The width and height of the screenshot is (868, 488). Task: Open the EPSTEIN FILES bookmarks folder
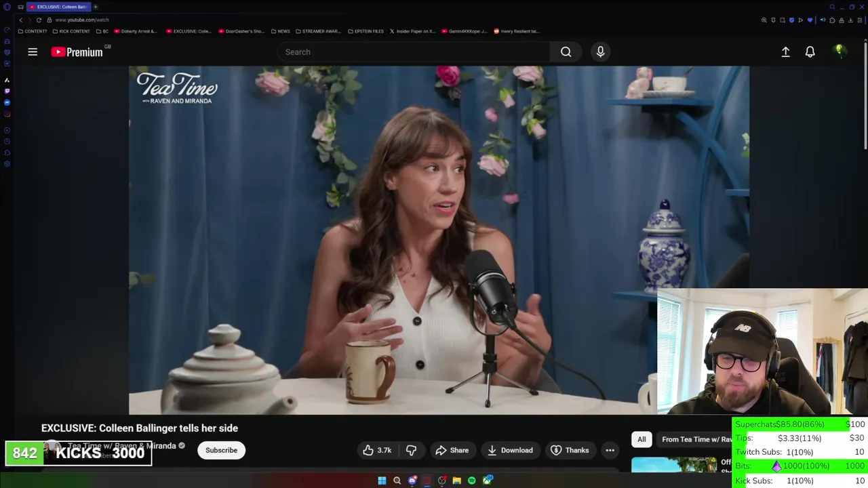(x=366, y=31)
